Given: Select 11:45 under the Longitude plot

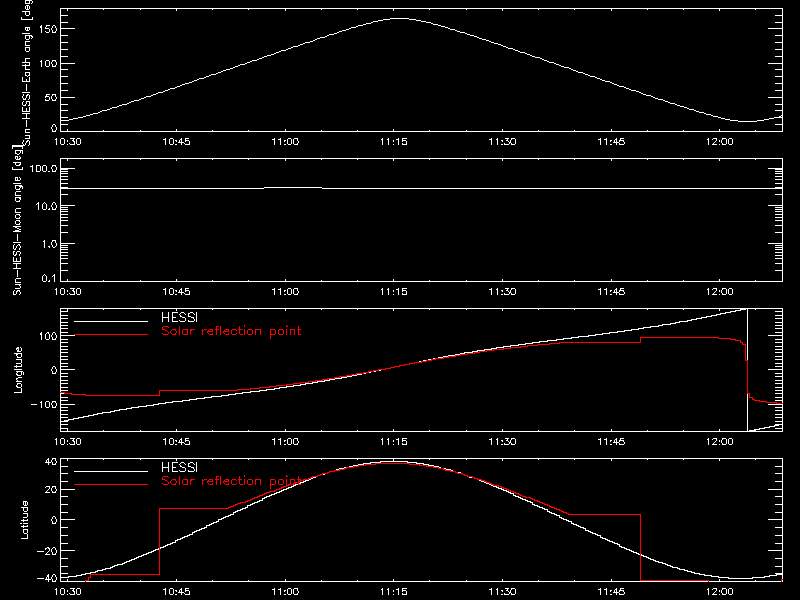Looking at the screenshot, I should [611, 441].
